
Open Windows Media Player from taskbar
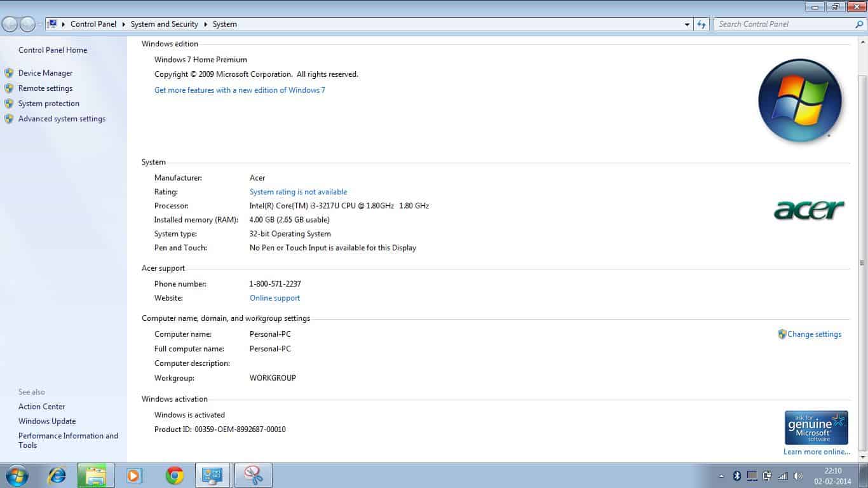tap(134, 475)
